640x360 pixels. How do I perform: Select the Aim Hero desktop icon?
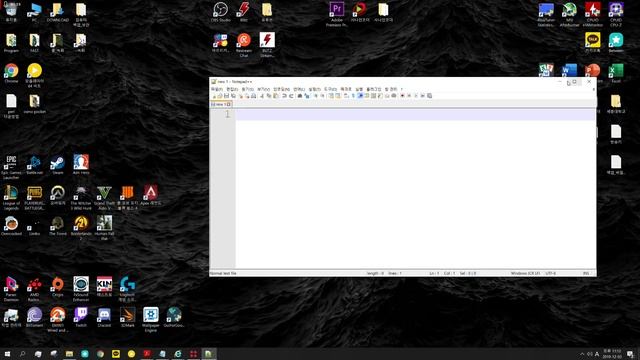(x=81, y=165)
